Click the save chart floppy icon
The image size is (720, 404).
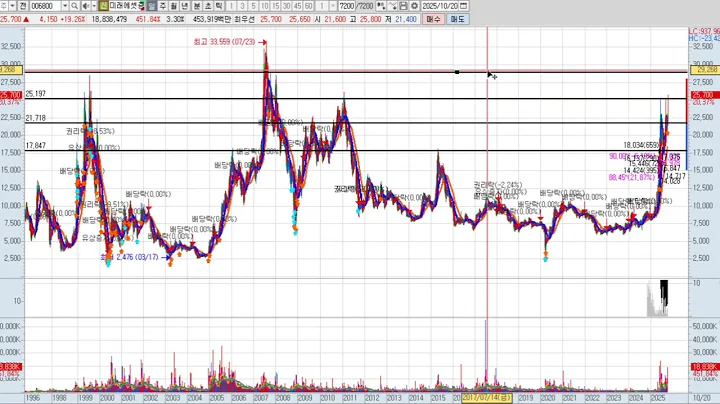tap(403, 6)
